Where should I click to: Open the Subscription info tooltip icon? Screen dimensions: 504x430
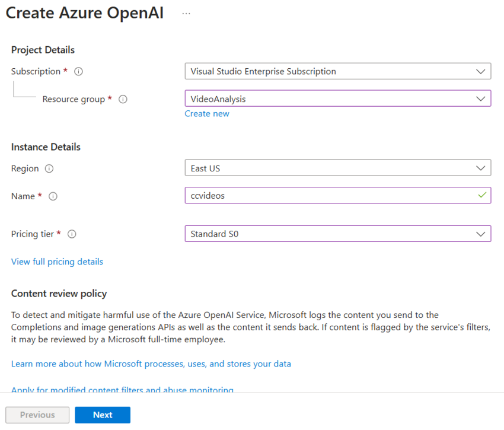[78, 71]
